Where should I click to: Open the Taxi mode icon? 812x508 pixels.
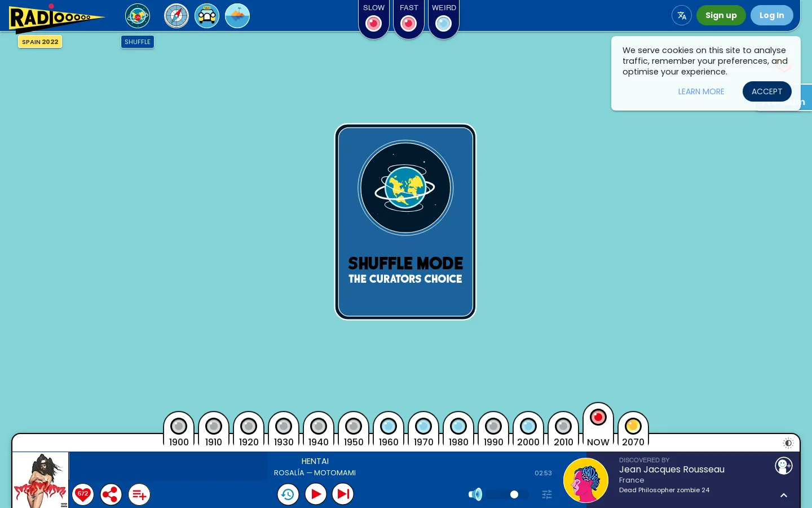click(207, 16)
